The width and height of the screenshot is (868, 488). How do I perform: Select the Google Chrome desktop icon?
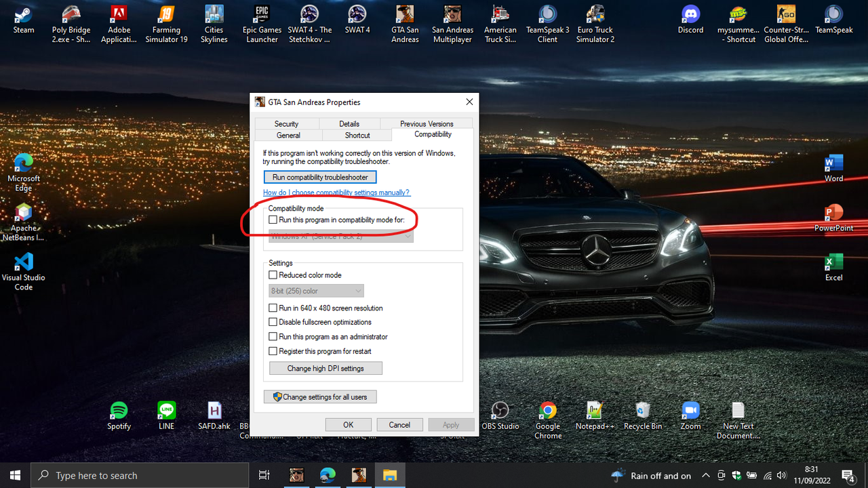coord(548,420)
